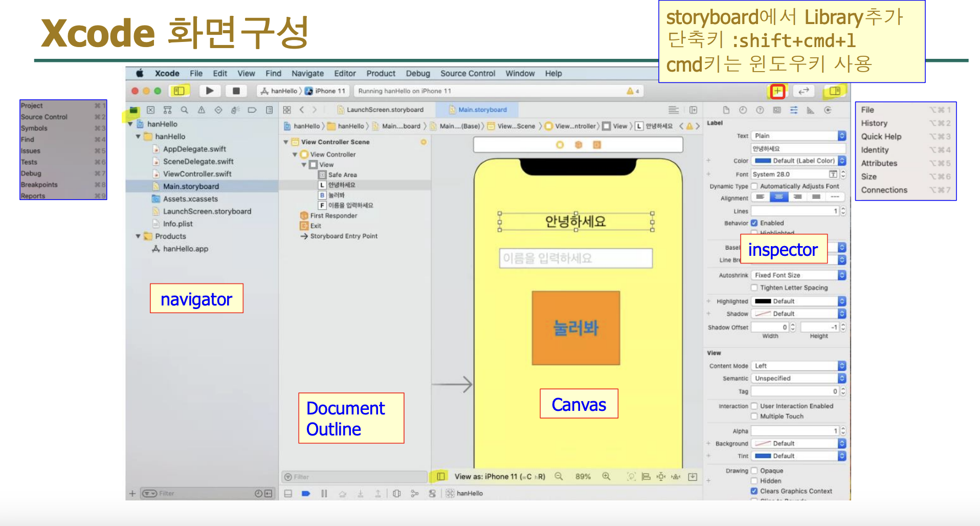This screenshot has width=980, height=526.
Task: Select the Debug navigator icon
Action: [x=235, y=110]
